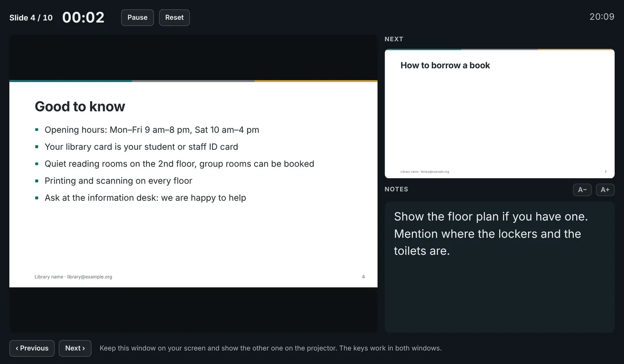Click the 'Keep this window on your screen' hint

(271, 348)
